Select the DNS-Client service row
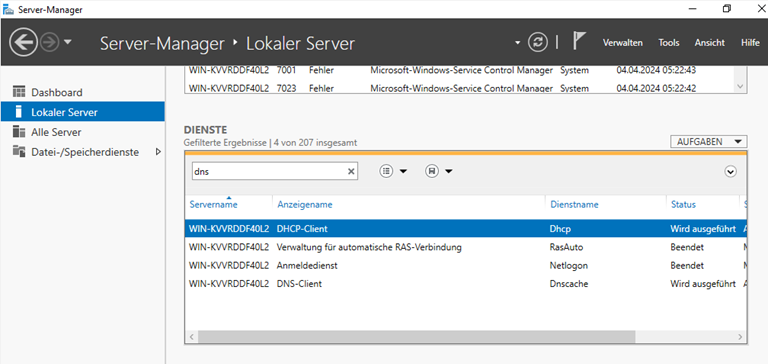 coord(465,284)
